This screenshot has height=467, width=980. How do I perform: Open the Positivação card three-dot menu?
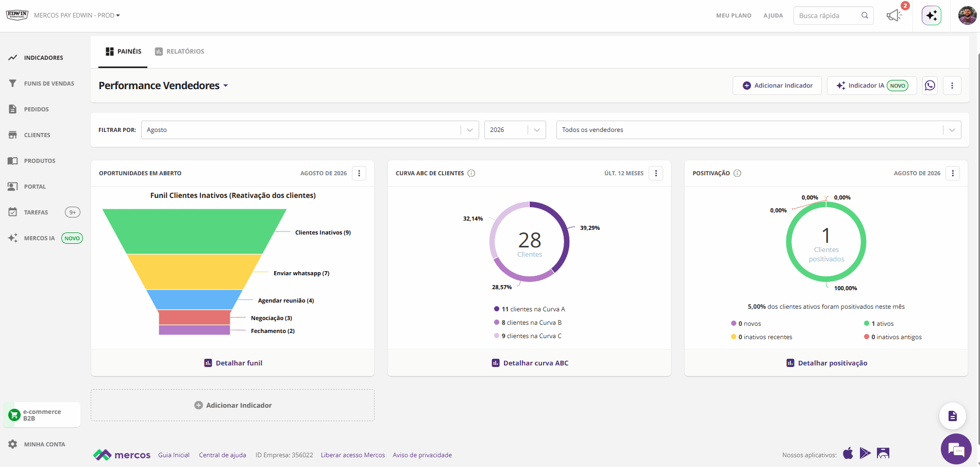point(953,173)
